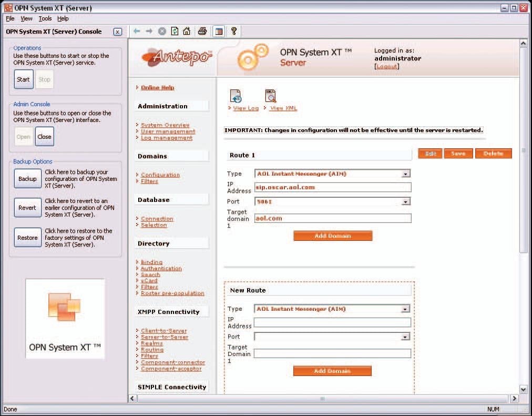Click the Revert configuration button

click(27, 208)
